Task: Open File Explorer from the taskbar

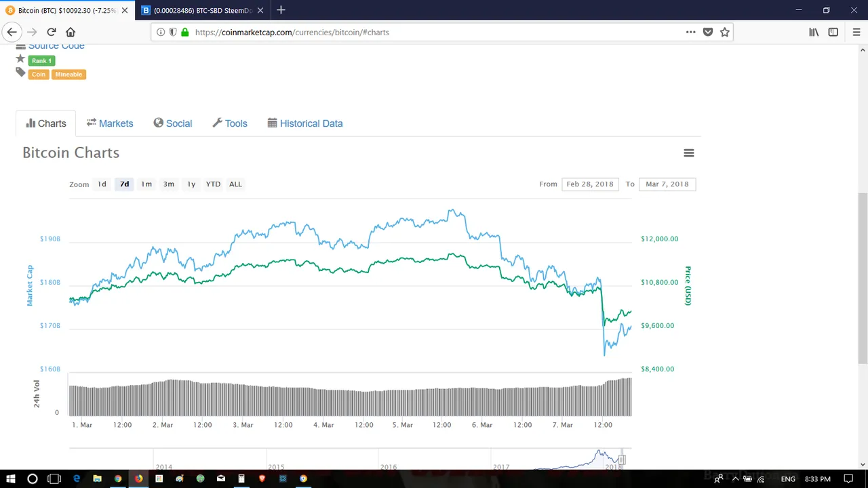Action: pyautogui.click(x=97, y=479)
